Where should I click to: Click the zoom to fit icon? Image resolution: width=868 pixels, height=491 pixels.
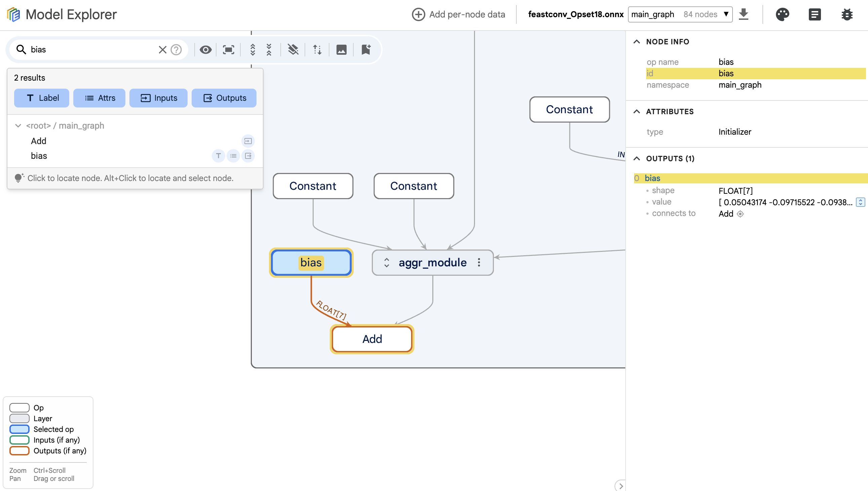[x=229, y=50]
